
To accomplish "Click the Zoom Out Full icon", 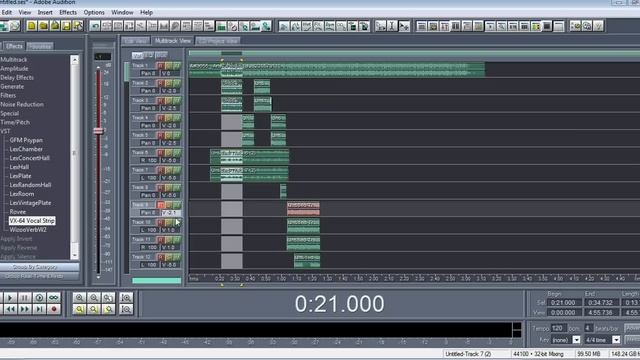I will click(108, 298).
